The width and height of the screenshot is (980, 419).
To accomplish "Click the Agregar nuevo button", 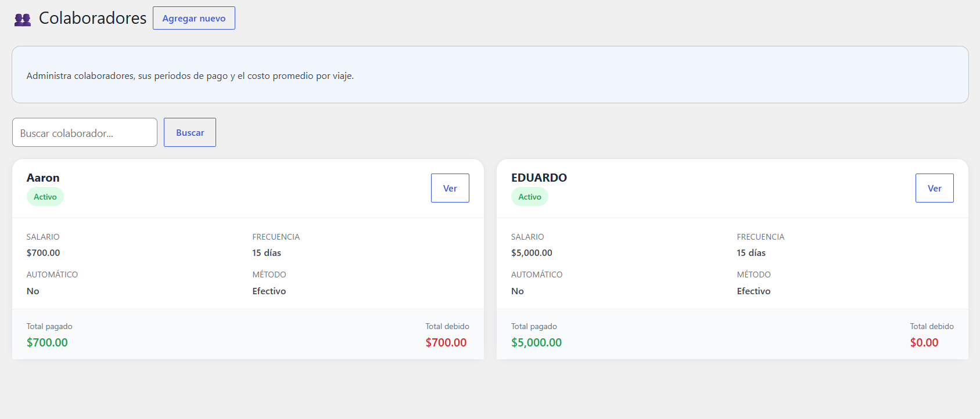I will pyautogui.click(x=194, y=18).
